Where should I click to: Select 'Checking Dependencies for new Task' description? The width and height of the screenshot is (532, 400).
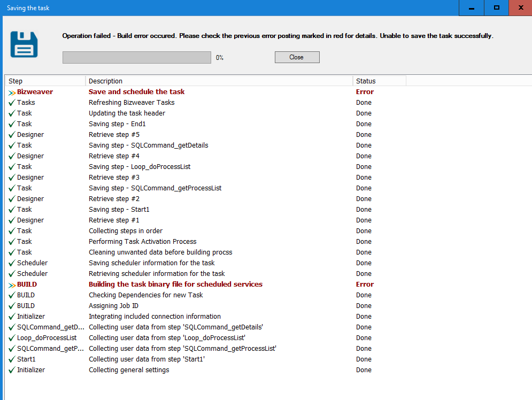[145, 295]
